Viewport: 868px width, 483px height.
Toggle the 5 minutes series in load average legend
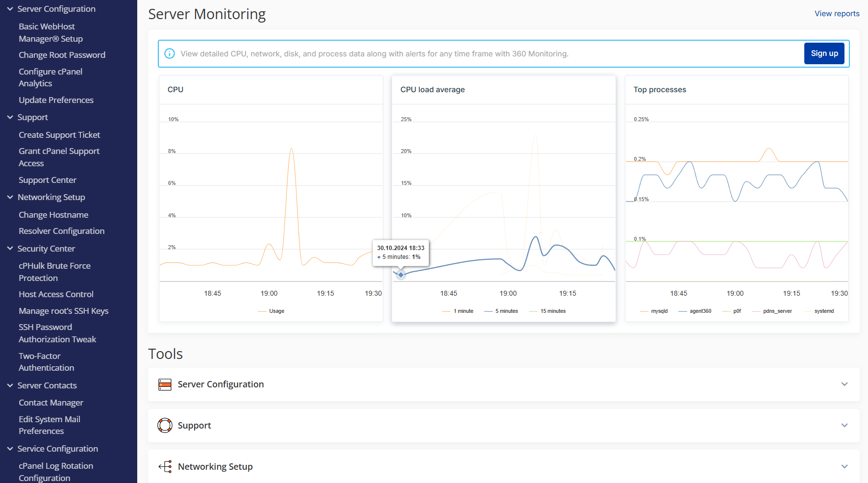tap(501, 310)
